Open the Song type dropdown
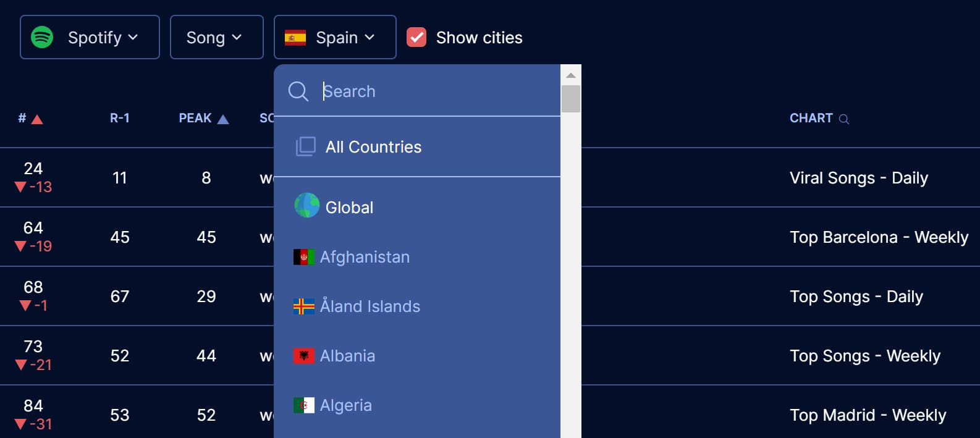 coord(217,37)
